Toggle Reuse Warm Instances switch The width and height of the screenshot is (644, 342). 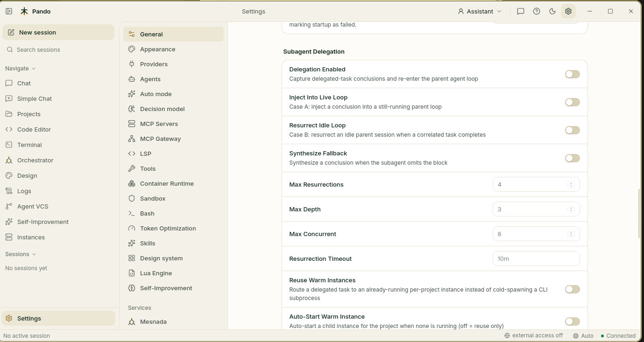[x=572, y=289]
